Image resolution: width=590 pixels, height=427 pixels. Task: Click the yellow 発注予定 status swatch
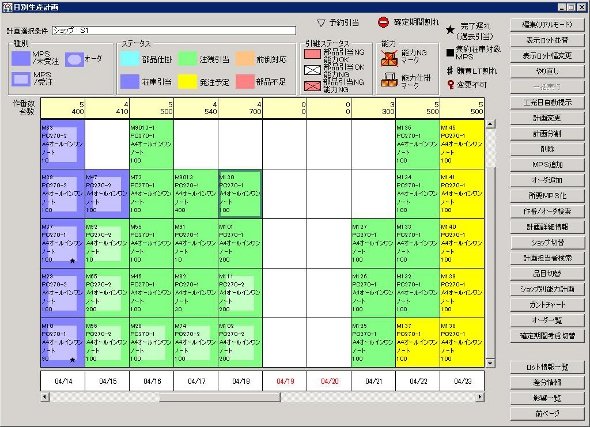click(187, 81)
